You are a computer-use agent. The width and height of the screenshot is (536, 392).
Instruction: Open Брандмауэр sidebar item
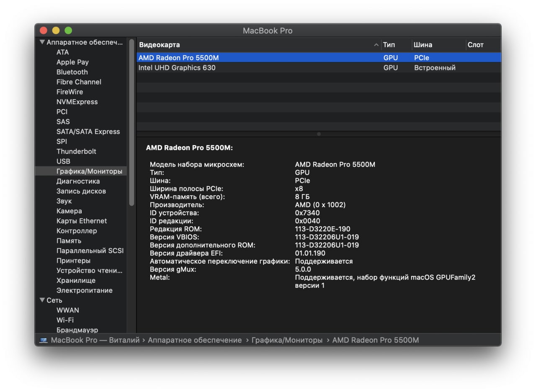[77, 330]
